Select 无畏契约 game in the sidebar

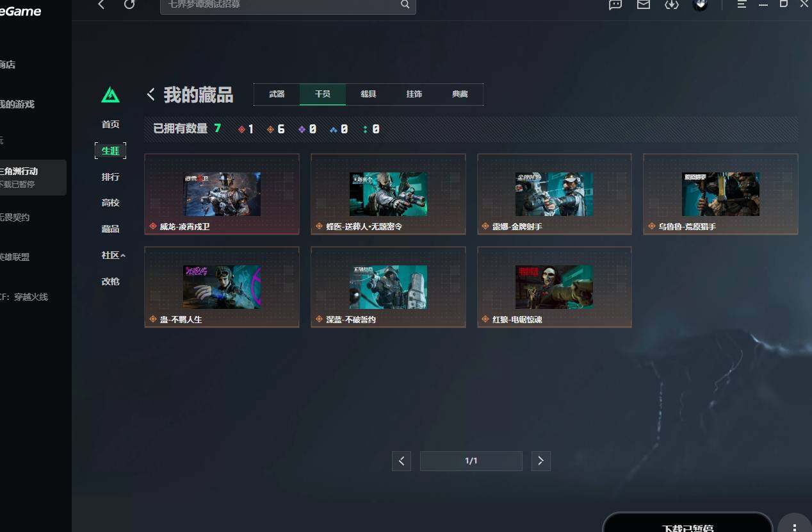[x=15, y=217]
